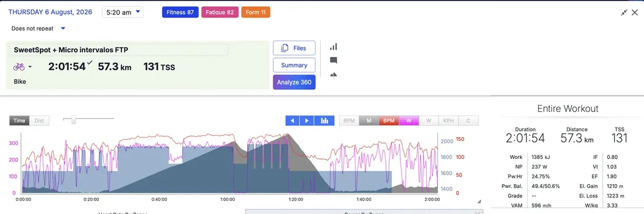Switch graph x-axis to Time
The image size is (644, 214).
[x=19, y=121]
